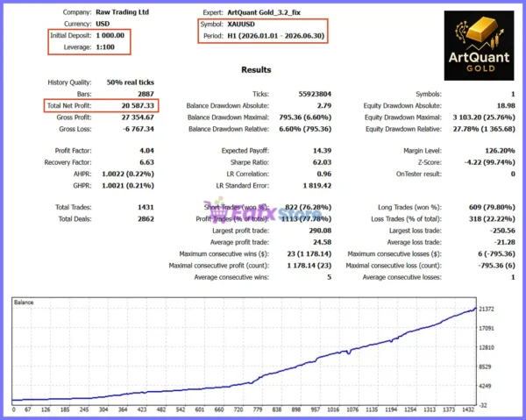
Task: Click the Bars value "2887"
Action: pyautogui.click(x=146, y=94)
